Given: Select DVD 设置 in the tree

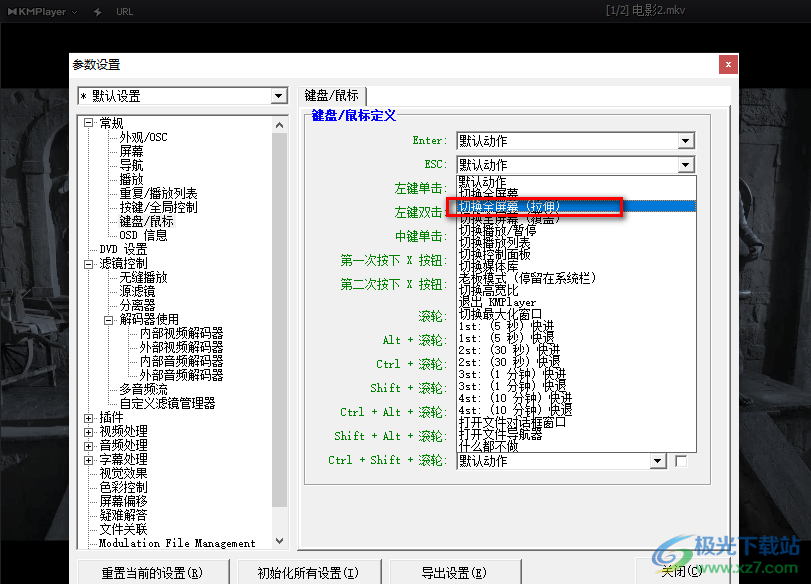Looking at the screenshot, I should 123,249.
